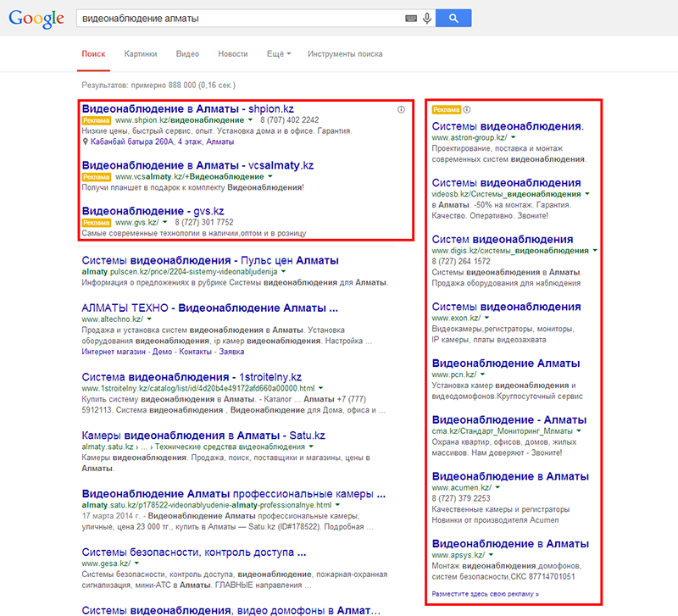Click Разместите здесь свою рекламу link
Image resolution: width=678 pixels, height=616 pixels.
(x=485, y=594)
